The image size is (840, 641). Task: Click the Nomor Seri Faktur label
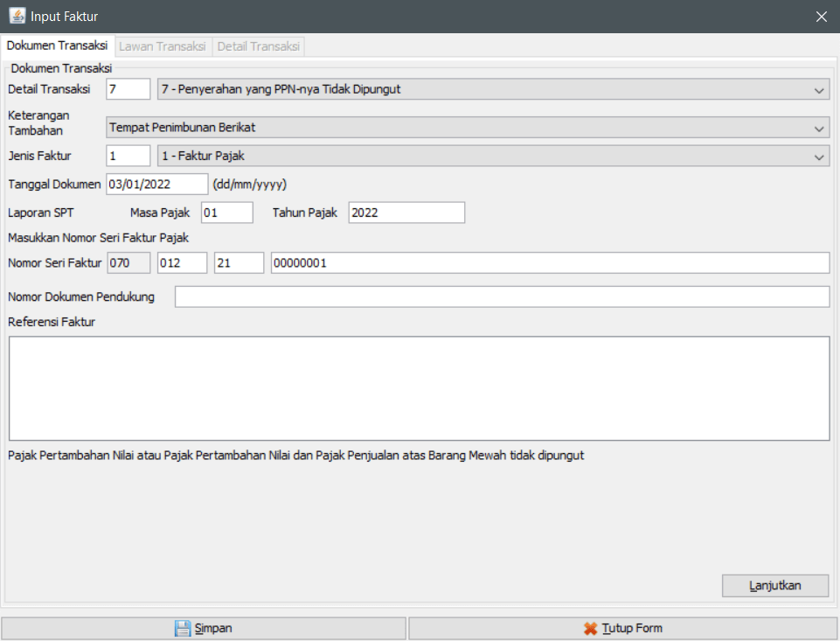tap(55, 263)
